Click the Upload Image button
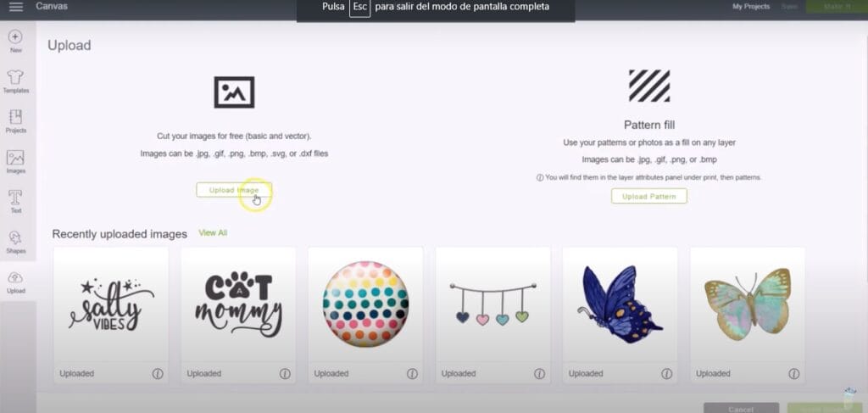Viewport: 868px width, 413px height. click(x=234, y=190)
